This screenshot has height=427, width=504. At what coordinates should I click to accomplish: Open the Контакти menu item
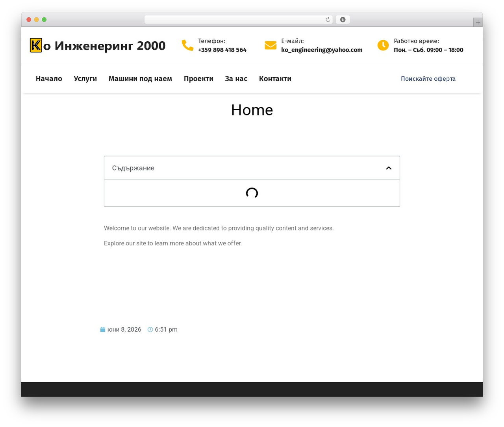275,79
